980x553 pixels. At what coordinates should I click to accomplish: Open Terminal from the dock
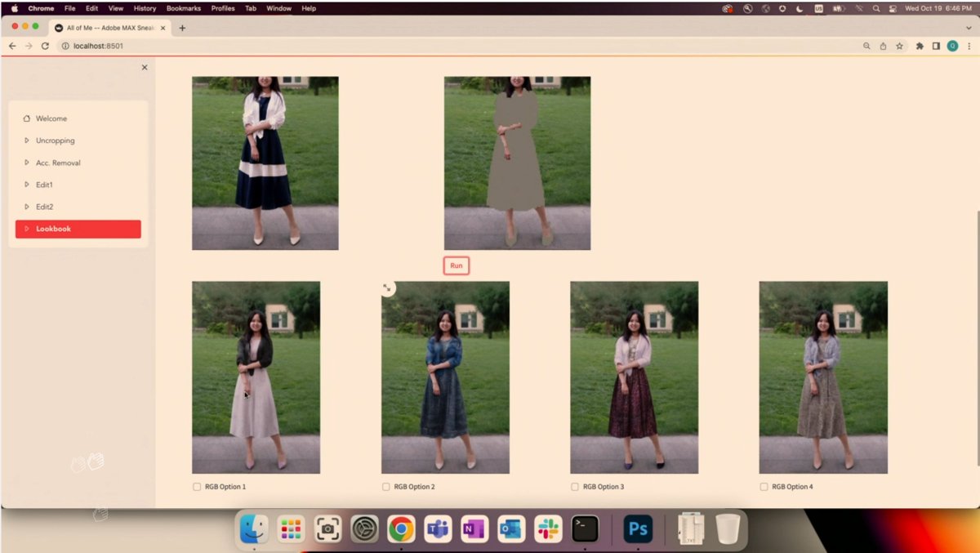585,529
